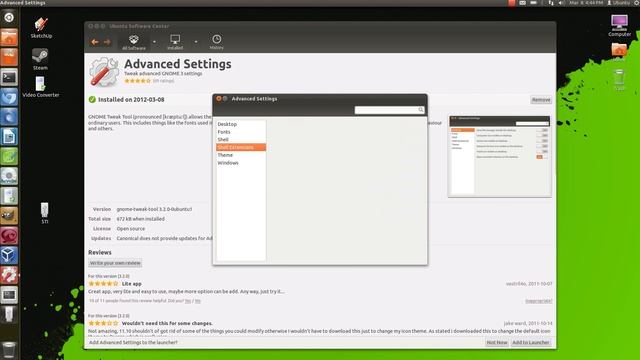Click version text gnome-tweak-tool

click(154, 209)
